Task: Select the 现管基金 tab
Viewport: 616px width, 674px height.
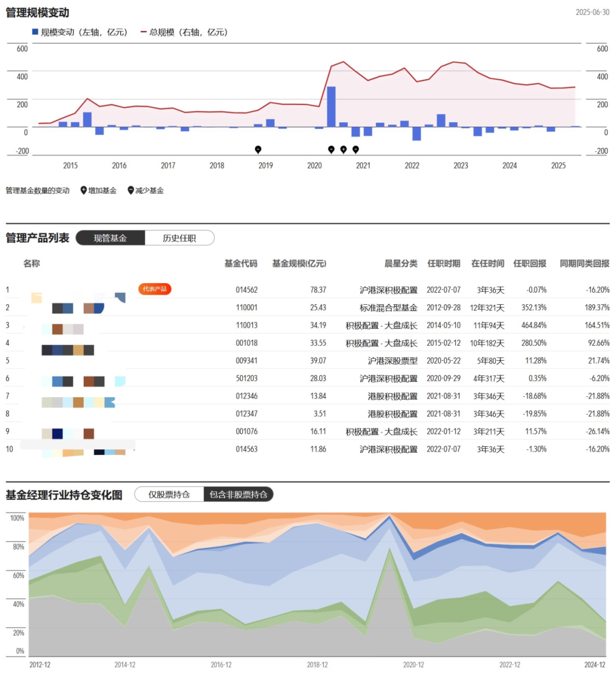Action: 111,238
